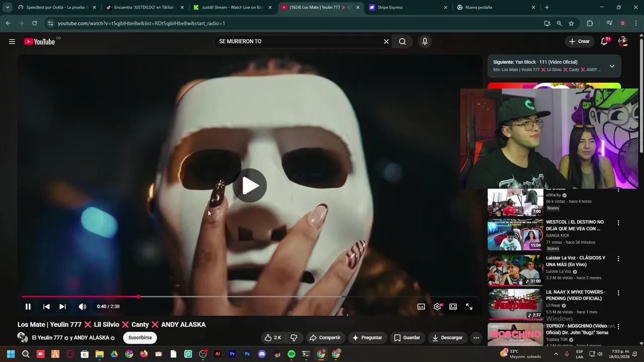The image size is (644, 362).
Task: Open the Luister La Voz CLÁSICOS thumbnail
Action: (x=515, y=270)
